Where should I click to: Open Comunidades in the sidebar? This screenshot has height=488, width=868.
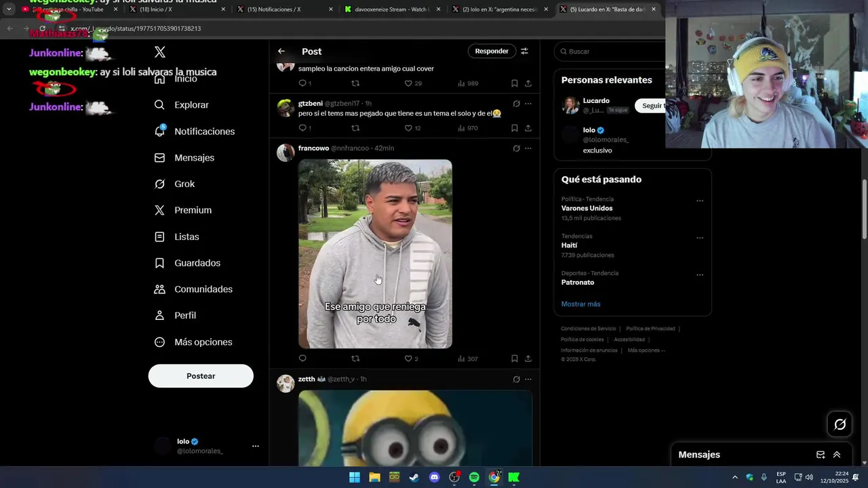[x=193, y=289]
